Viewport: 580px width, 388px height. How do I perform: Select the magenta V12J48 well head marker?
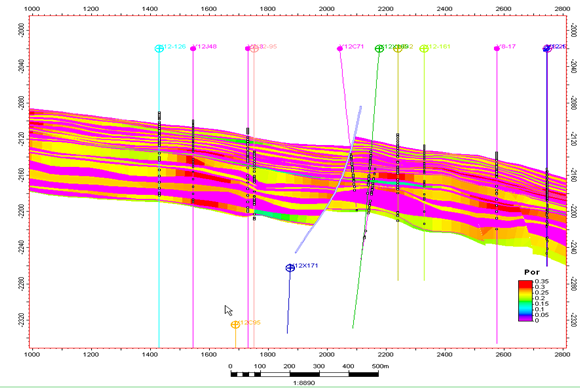coord(193,48)
